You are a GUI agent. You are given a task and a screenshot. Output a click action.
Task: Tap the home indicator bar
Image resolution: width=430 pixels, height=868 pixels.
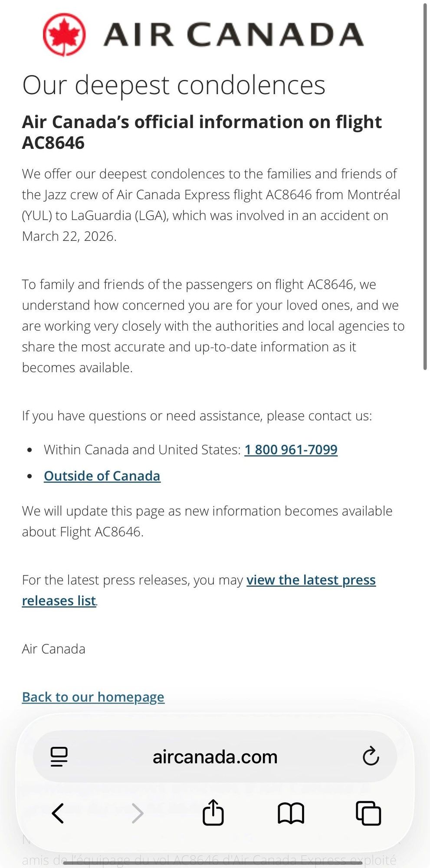pos(213,863)
